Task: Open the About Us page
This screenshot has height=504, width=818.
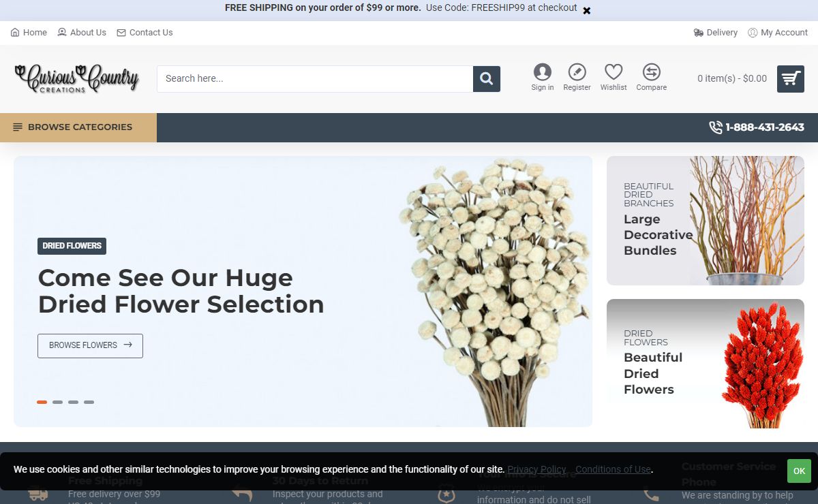Action: 82,32
